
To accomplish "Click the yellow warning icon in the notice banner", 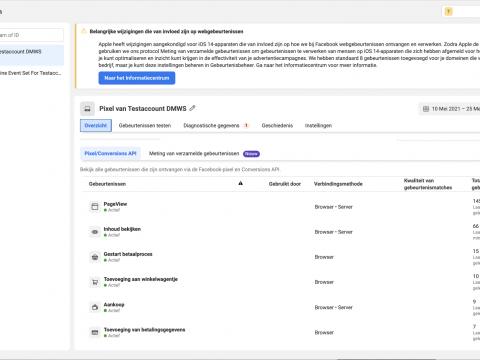I will [84, 31].
